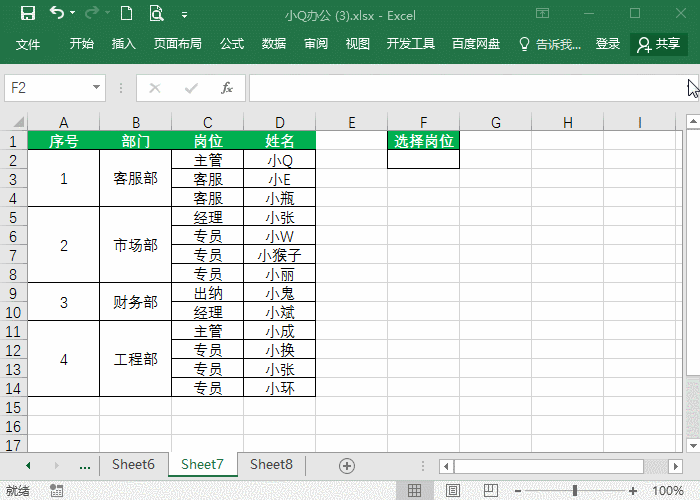Click the 告诉我 lightbulb search box

coord(550,44)
